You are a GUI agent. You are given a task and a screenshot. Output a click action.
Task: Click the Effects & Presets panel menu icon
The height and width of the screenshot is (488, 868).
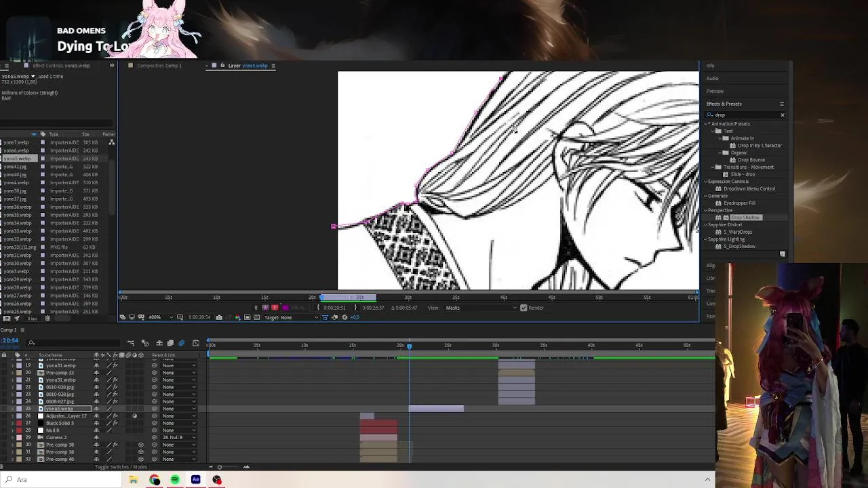pyautogui.click(x=782, y=104)
